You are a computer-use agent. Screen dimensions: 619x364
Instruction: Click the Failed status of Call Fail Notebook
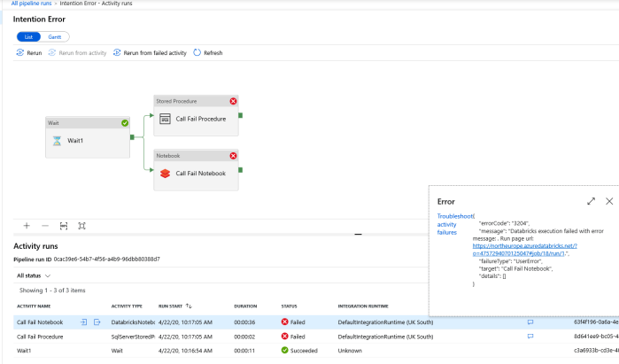(x=293, y=322)
